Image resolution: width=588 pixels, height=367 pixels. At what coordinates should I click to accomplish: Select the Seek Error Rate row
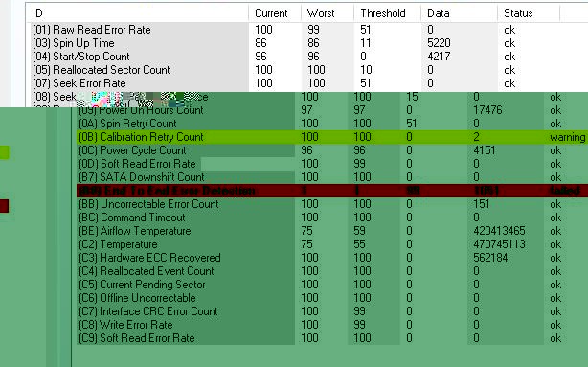click(x=307, y=83)
